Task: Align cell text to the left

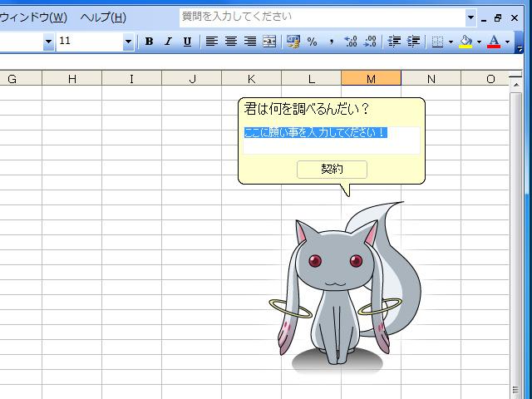Action: pos(212,42)
